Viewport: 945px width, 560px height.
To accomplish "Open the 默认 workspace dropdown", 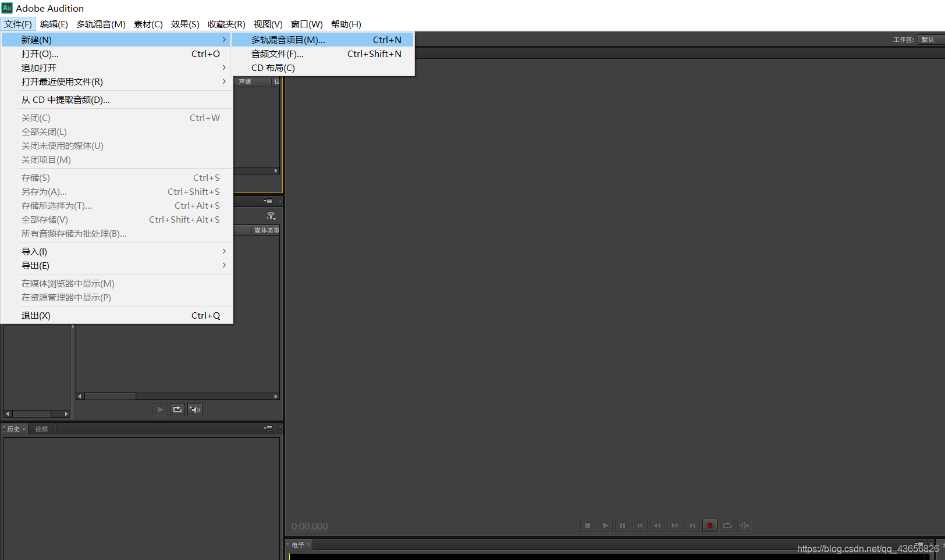I will pyautogui.click(x=931, y=40).
